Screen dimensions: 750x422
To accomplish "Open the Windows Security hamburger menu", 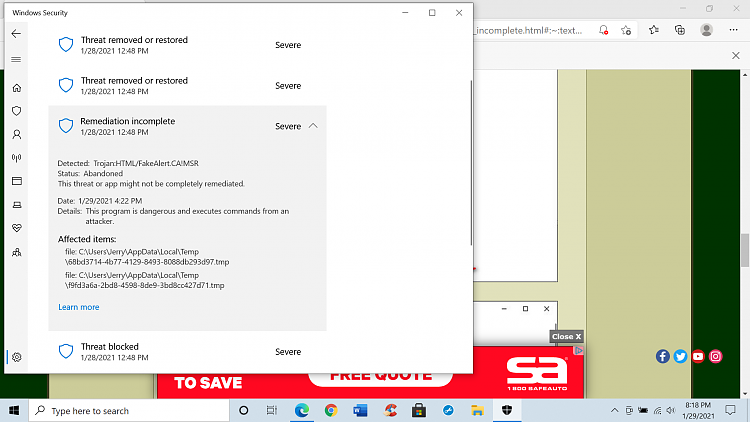I will 16,59.
